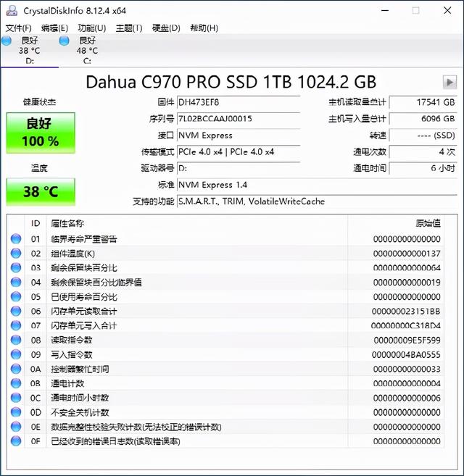Viewport: 464px width, 476px height.
Task: Click the standard field NVM Express 1.4
Action: (317, 185)
